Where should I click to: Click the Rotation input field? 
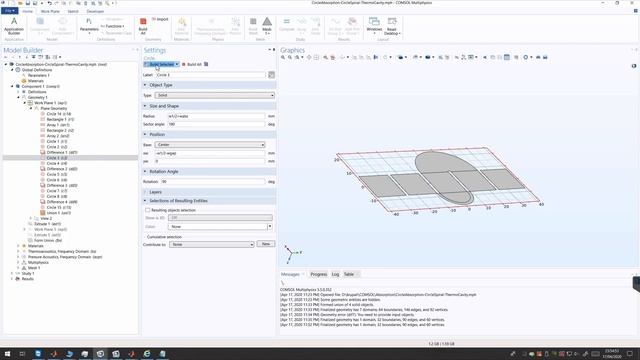(213, 182)
